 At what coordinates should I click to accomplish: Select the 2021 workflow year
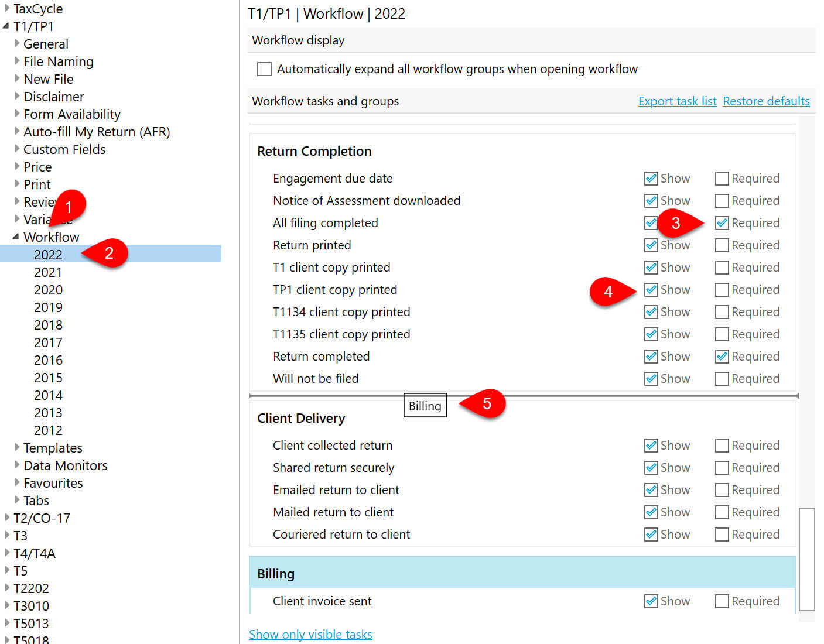pos(48,272)
